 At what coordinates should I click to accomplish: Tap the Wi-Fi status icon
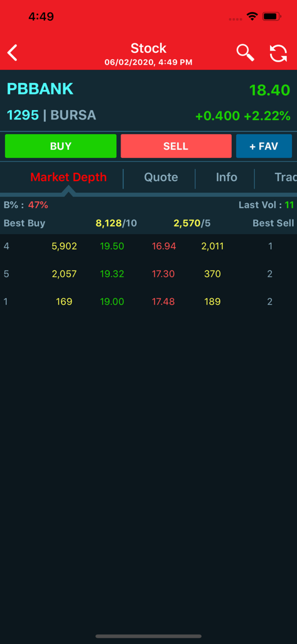coord(252,16)
